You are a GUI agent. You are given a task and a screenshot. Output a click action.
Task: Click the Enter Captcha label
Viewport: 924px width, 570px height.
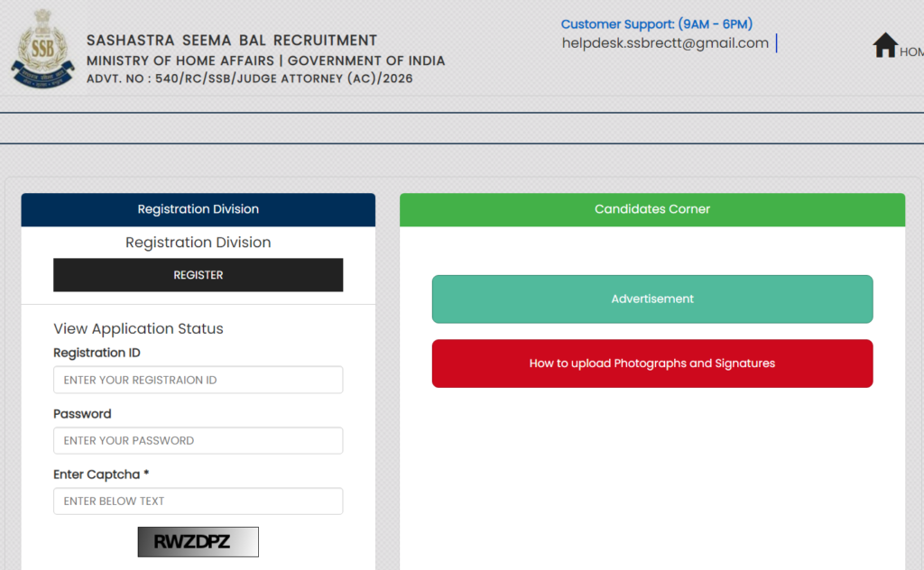(102, 474)
